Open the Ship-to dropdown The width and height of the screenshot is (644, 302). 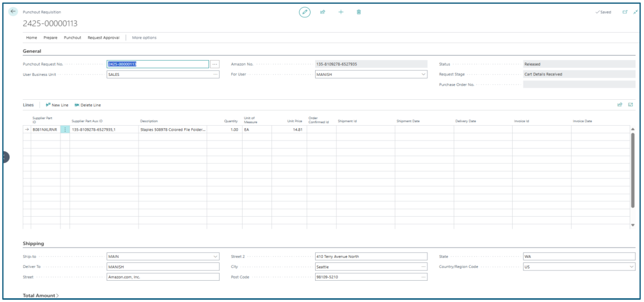tap(215, 256)
